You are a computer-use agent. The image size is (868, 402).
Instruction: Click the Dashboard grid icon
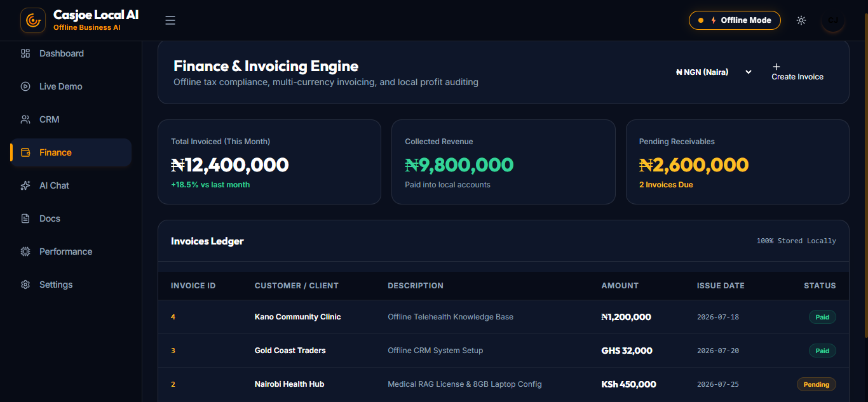pos(25,53)
